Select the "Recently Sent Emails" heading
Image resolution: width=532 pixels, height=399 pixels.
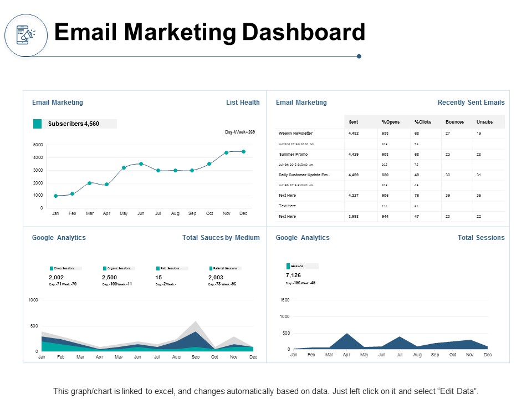point(471,103)
